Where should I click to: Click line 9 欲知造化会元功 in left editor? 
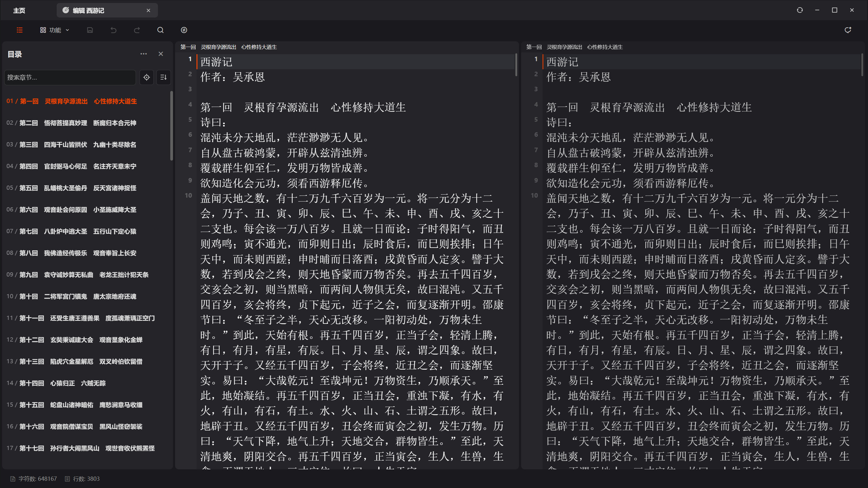tap(285, 183)
